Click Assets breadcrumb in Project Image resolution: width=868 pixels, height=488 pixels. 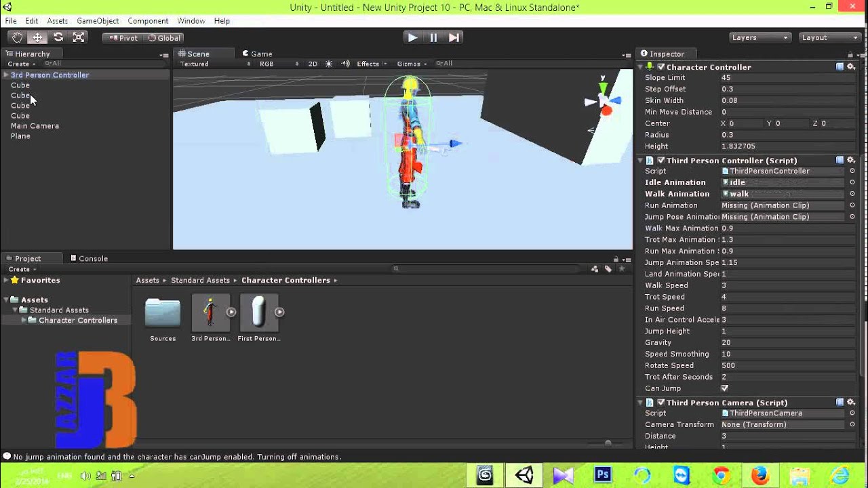(x=147, y=280)
